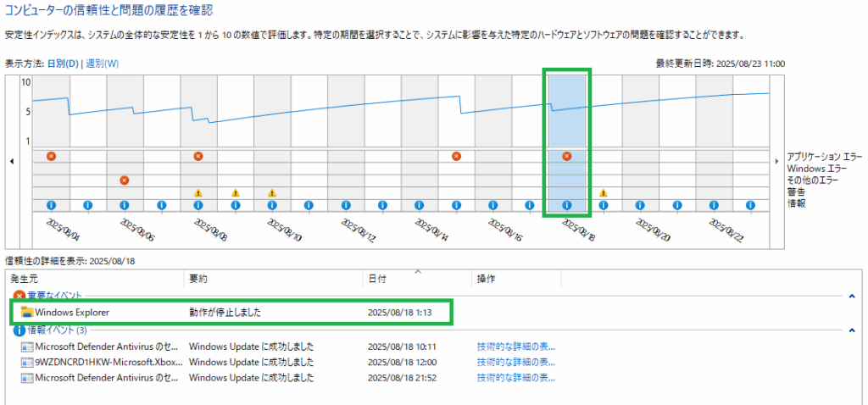Click the warning icon on 2025/08/19

(x=604, y=192)
